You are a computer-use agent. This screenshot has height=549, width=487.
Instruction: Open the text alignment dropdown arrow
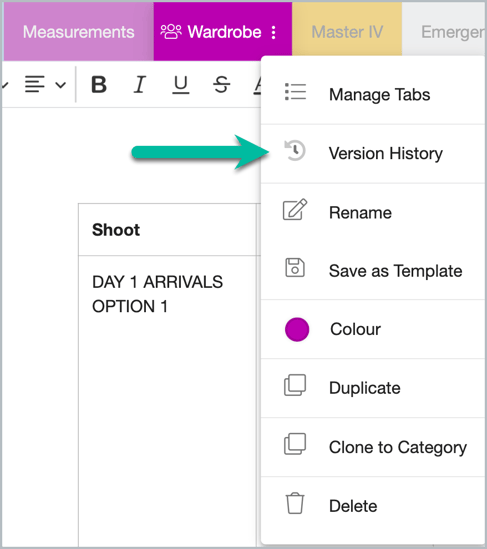61,85
